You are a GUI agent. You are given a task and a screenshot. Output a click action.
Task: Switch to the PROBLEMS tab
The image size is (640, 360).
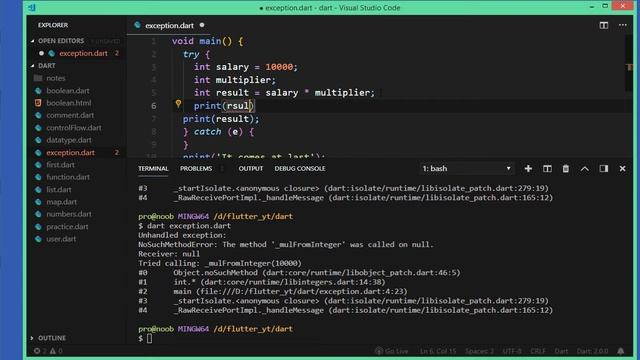(196, 169)
